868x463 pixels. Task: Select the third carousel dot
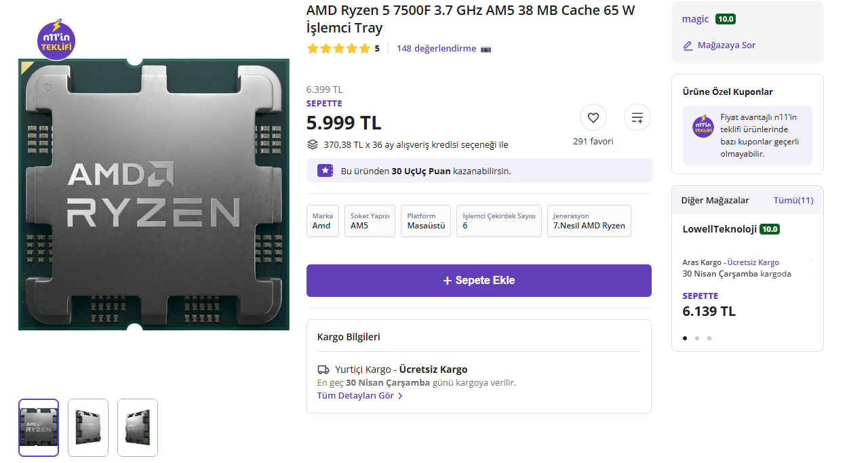(709, 338)
